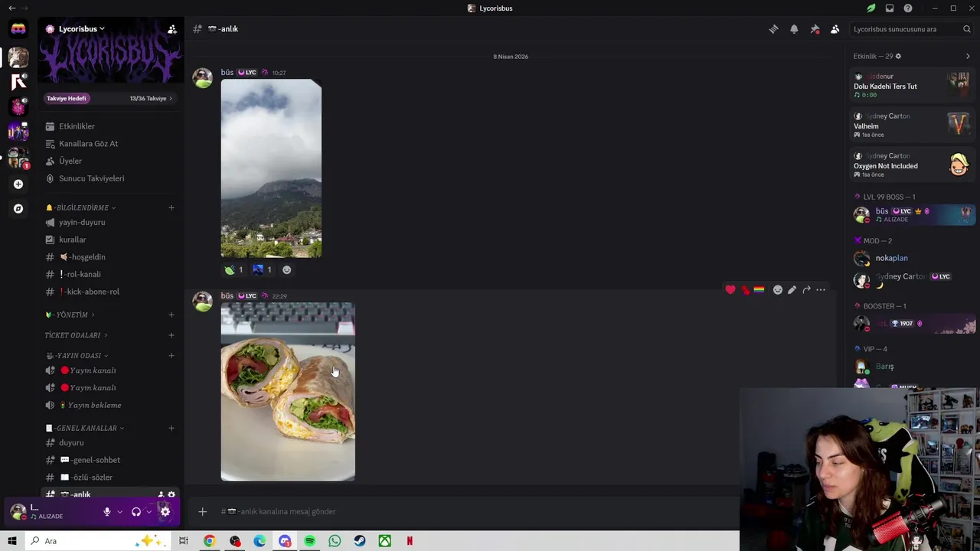Create channel in BİLGİLENDİRME category
This screenshot has height=551, width=980.
pyautogui.click(x=171, y=208)
